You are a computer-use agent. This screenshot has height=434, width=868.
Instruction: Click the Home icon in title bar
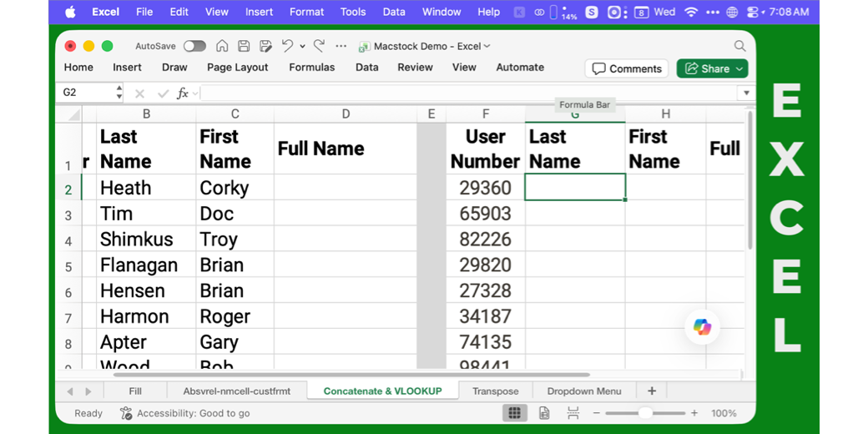(222, 46)
